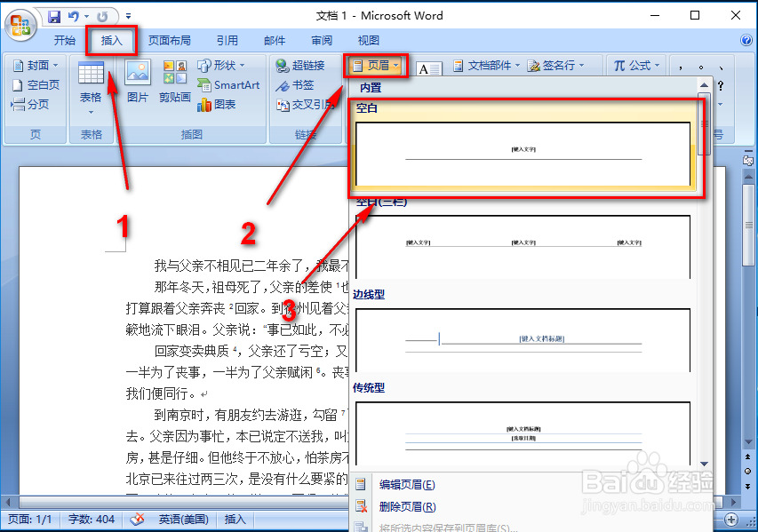Switch to the 审阅 ribbon tab
The height and width of the screenshot is (532, 758).
[322, 39]
